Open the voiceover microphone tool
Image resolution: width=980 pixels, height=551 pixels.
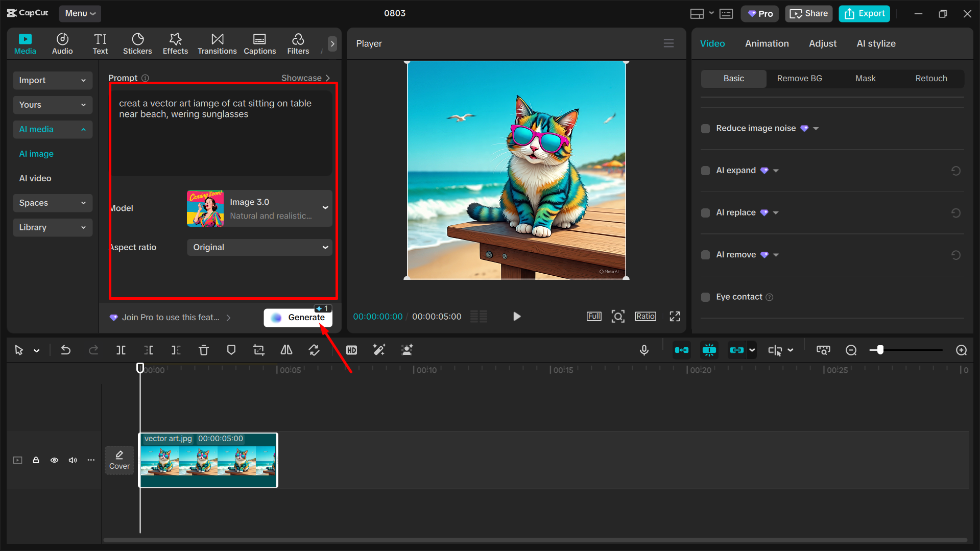pyautogui.click(x=644, y=350)
